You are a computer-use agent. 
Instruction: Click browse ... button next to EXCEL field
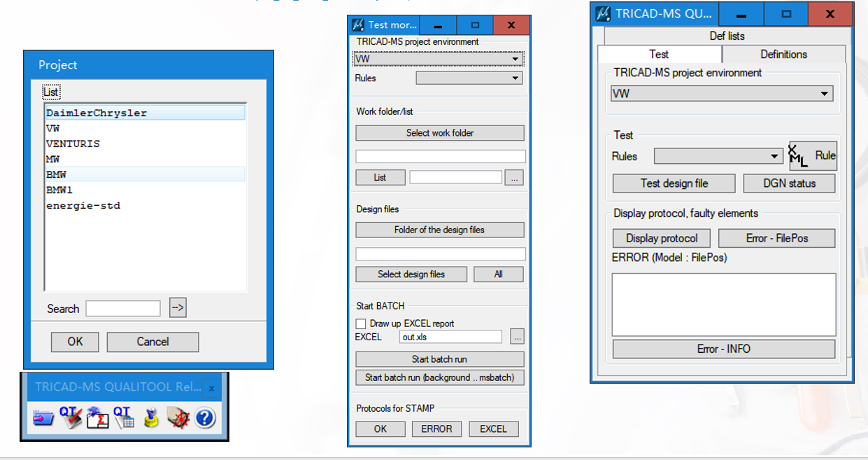point(517,337)
